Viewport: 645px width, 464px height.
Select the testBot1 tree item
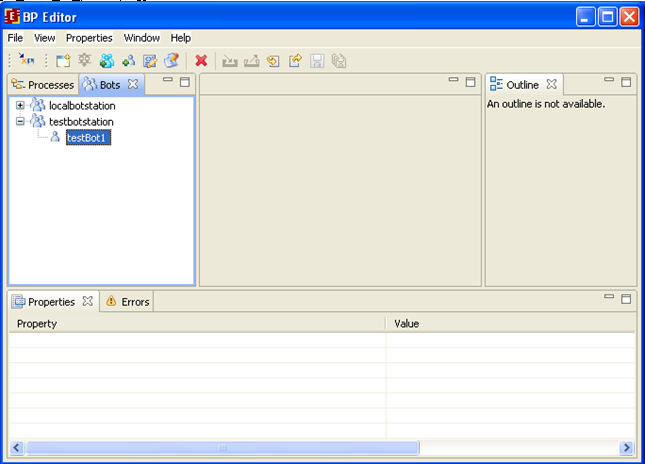88,138
